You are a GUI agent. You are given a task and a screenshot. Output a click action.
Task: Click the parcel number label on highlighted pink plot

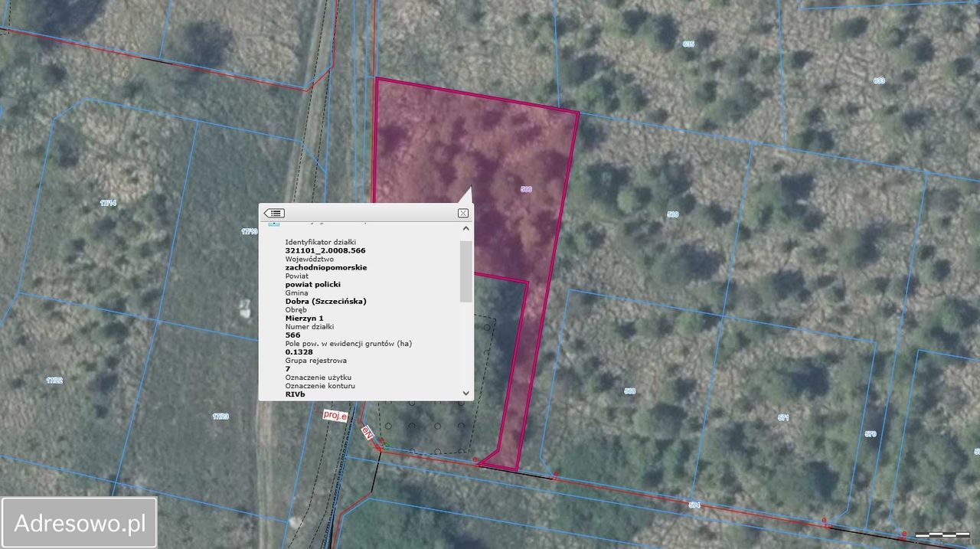pos(526,188)
